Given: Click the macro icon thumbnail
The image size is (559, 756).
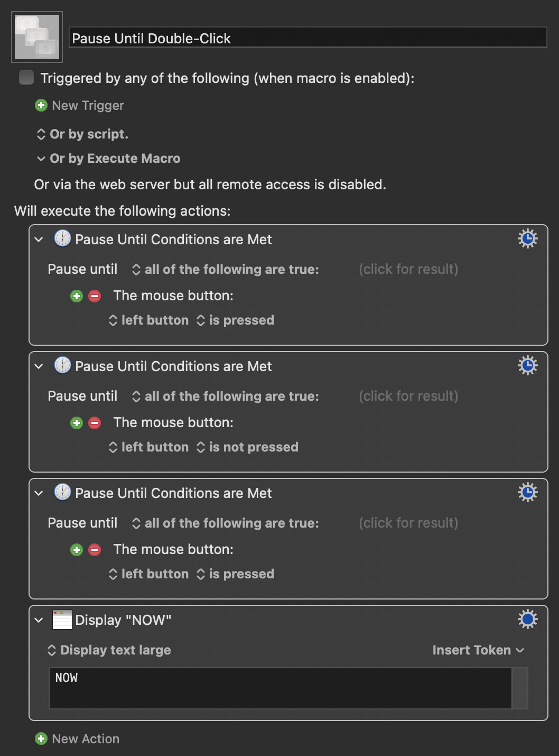Looking at the screenshot, I should [x=37, y=37].
